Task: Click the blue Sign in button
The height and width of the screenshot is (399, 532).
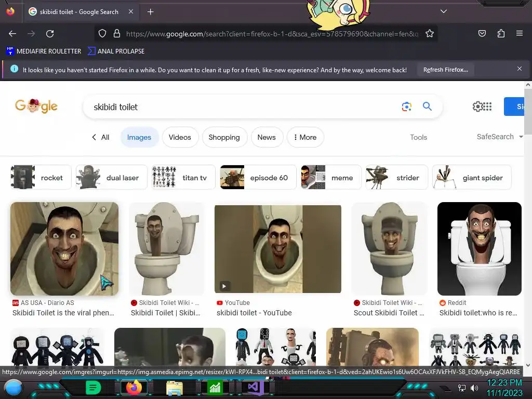Action: (514, 107)
